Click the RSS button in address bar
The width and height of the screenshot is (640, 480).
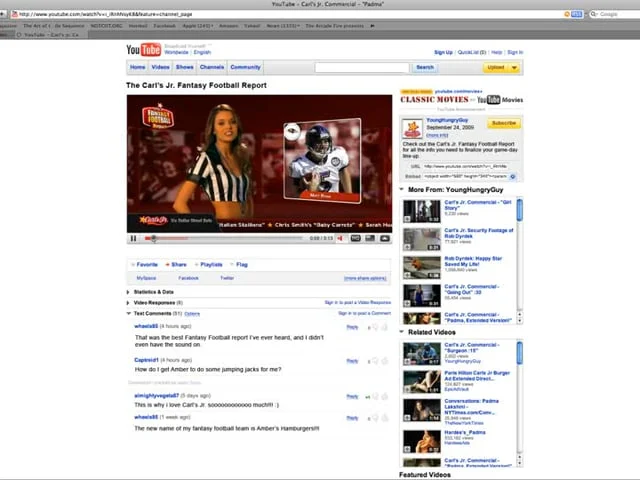pos(577,14)
